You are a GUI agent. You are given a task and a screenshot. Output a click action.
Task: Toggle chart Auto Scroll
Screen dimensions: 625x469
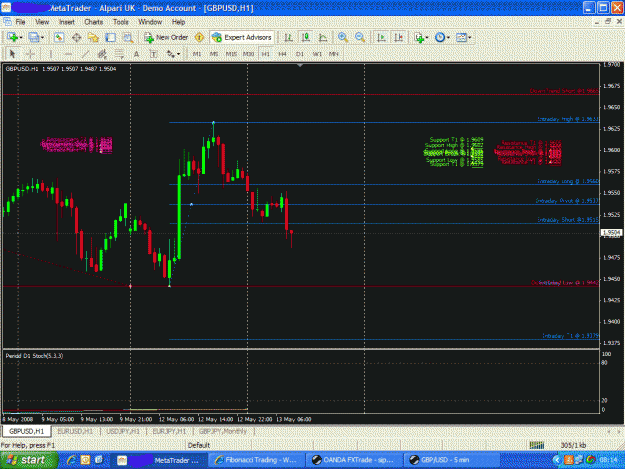point(381,37)
